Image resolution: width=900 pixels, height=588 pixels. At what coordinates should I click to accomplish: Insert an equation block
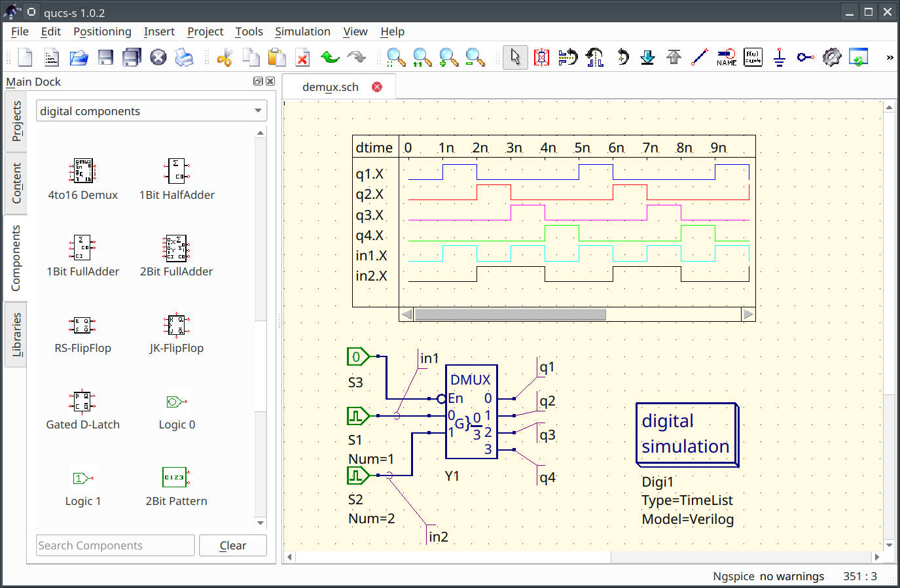point(753,58)
